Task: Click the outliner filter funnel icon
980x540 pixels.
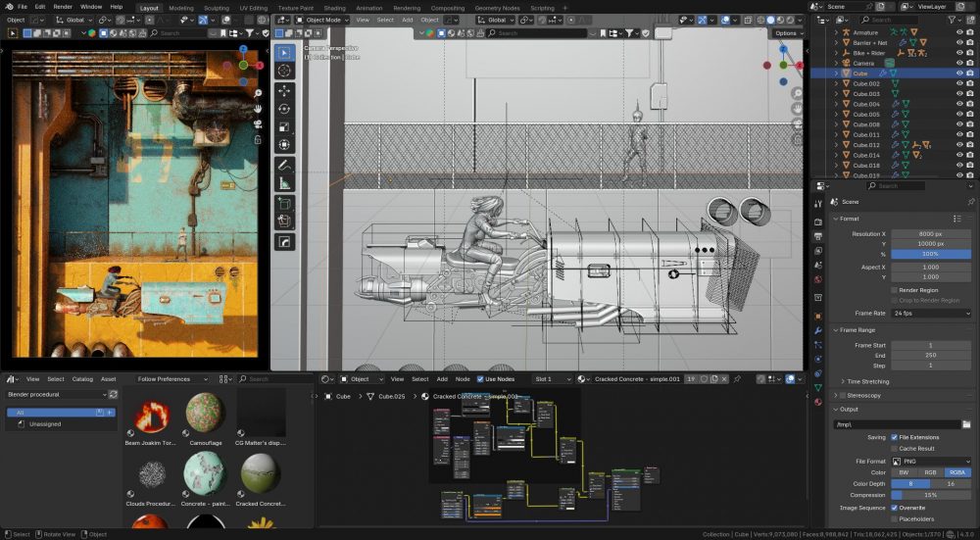Action: click(953, 20)
